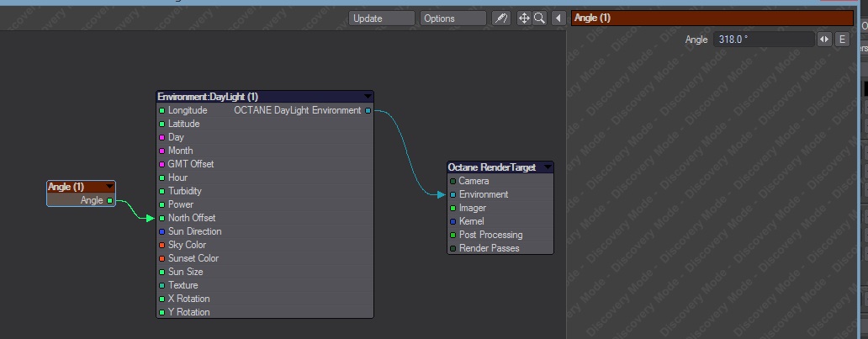868x339 pixels.
Task: Click the Angle output connector on Angle node
Action: (x=109, y=200)
